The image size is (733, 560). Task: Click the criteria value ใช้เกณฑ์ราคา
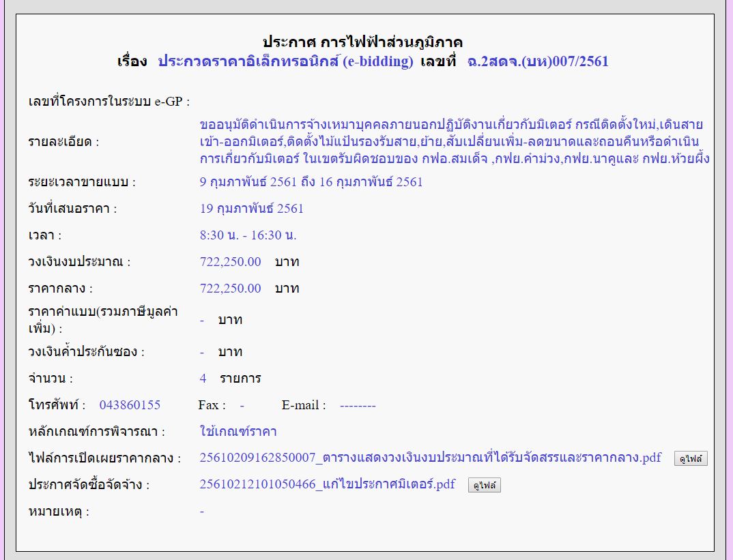(x=238, y=431)
